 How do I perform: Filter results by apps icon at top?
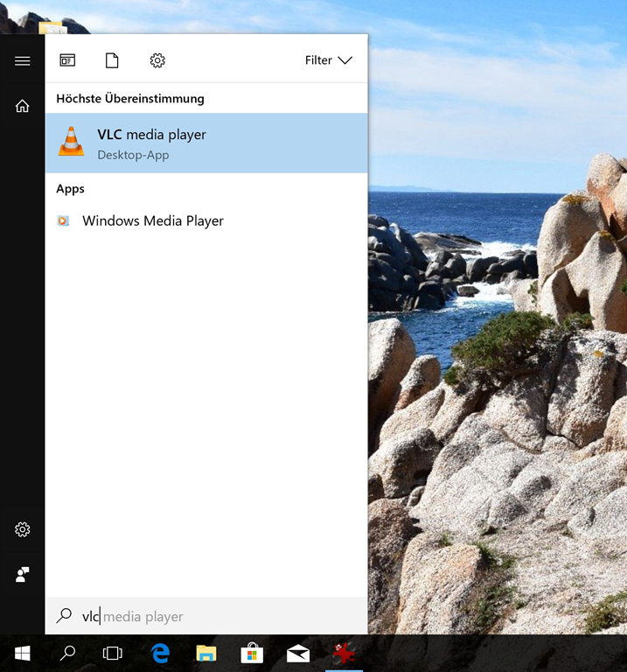coord(67,60)
